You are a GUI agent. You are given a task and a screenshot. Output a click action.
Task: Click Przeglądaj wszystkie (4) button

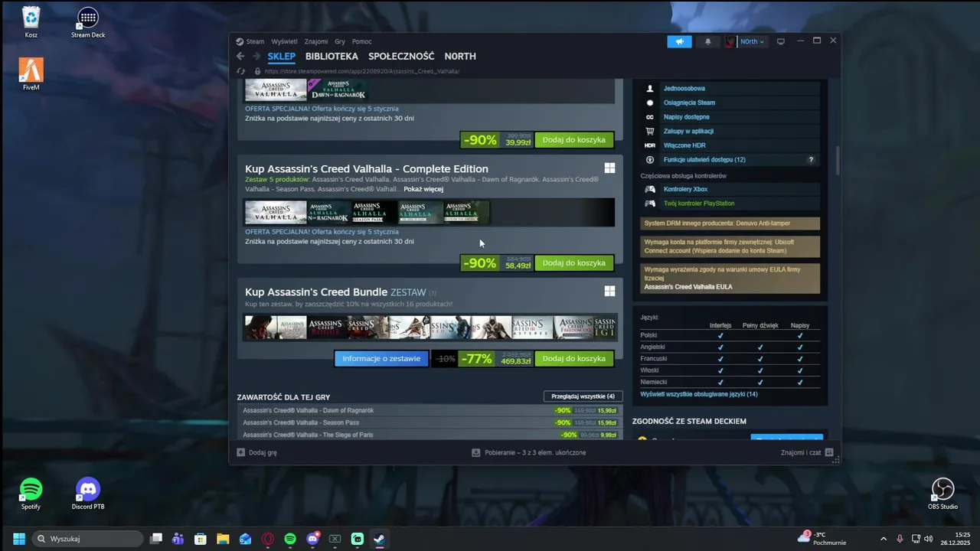click(583, 396)
